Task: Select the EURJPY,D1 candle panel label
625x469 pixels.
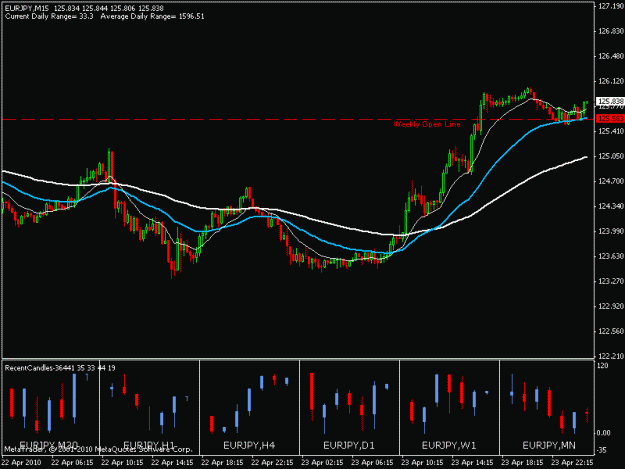Action: pyautogui.click(x=349, y=445)
